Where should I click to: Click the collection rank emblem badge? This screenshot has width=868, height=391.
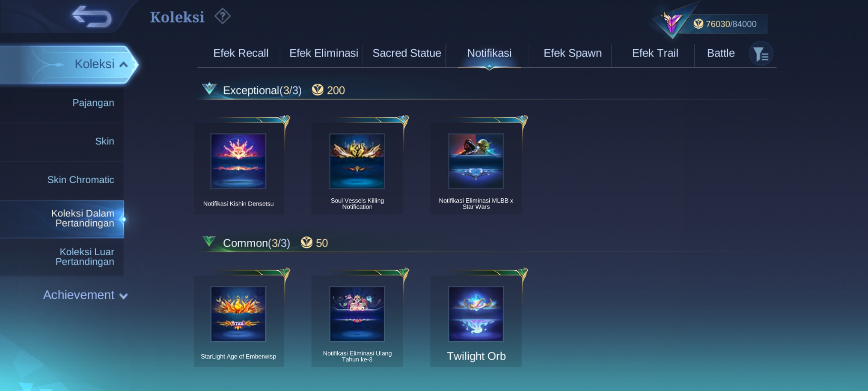tap(672, 22)
